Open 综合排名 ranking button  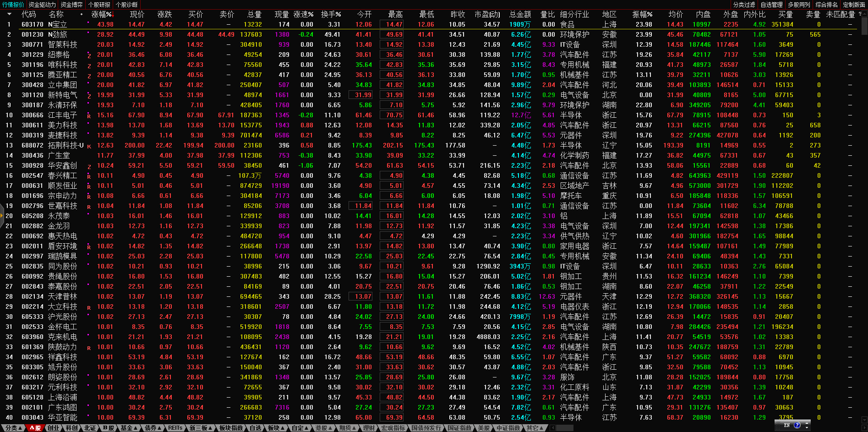click(826, 5)
